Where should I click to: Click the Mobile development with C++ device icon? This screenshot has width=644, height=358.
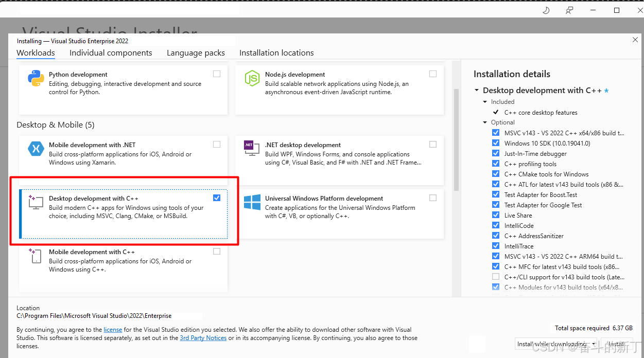36,256
